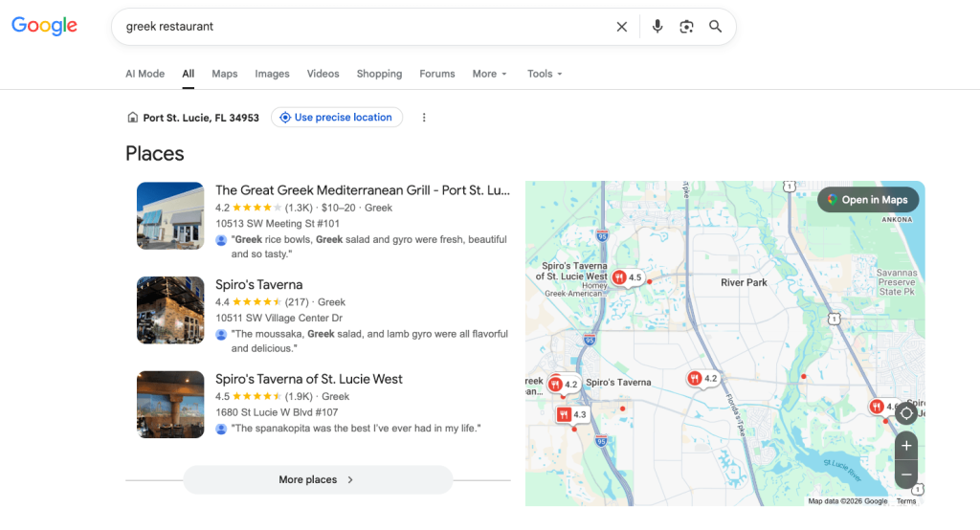Open the three-dot location options menu

(424, 118)
